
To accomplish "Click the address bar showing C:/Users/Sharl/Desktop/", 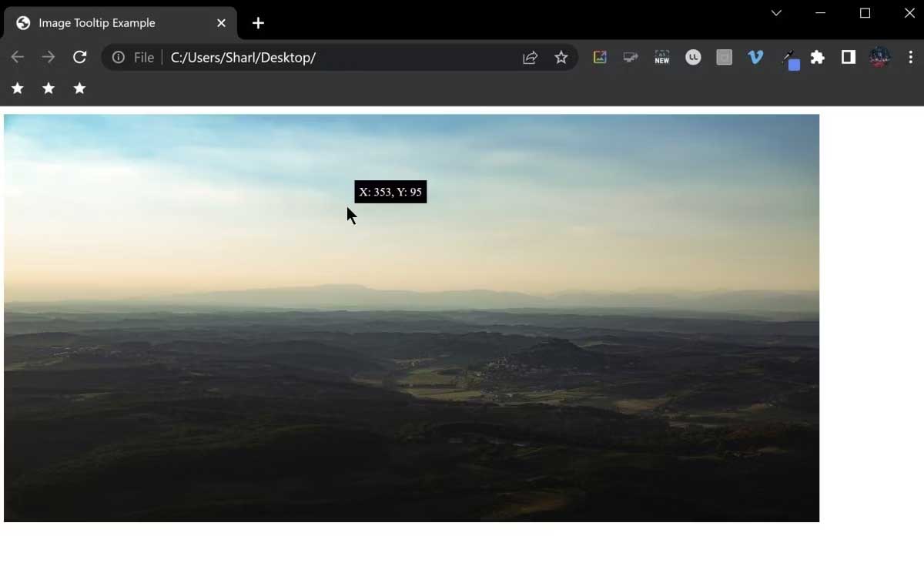I will pyautogui.click(x=339, y=57).
